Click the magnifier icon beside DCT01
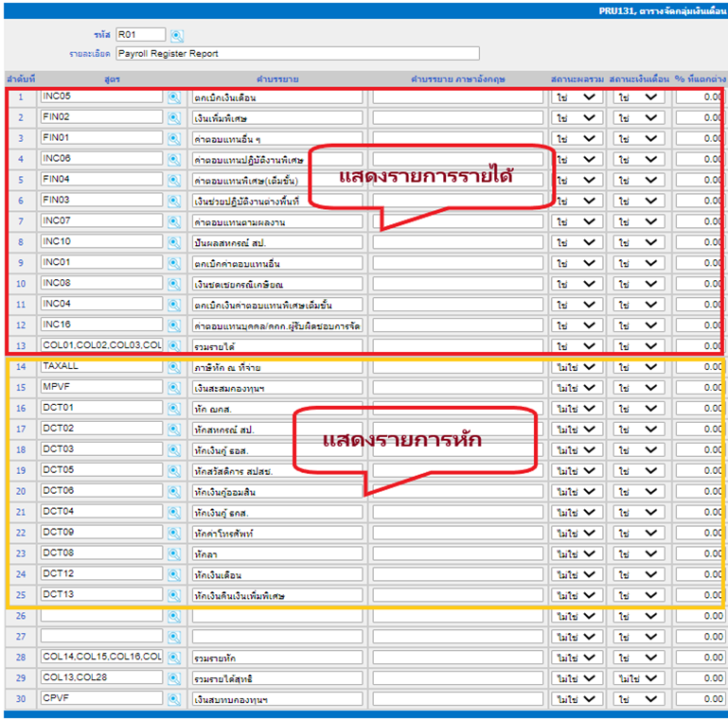 [174, 409]
